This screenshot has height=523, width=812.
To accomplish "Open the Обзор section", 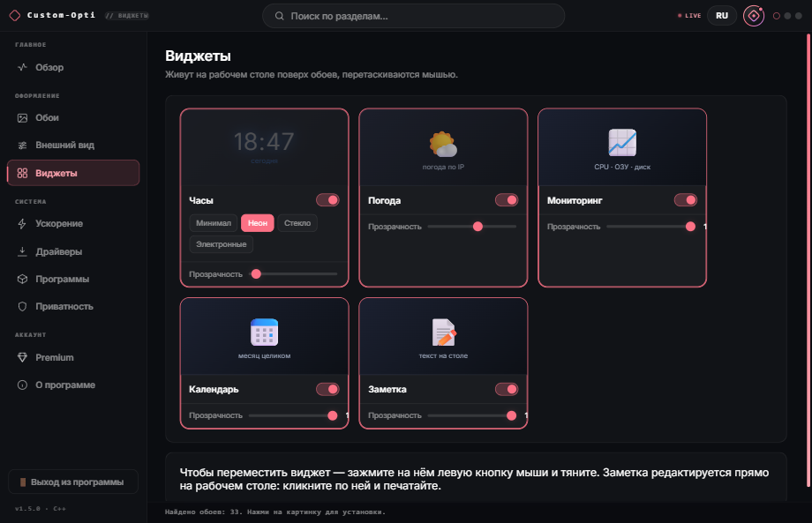I will point(73,67).
